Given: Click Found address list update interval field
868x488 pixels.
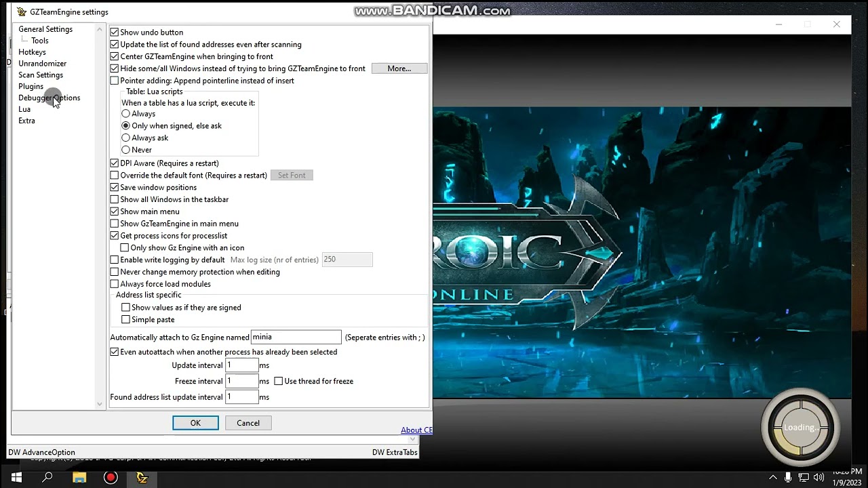Looking at the screenshot, I should pos(242,397).
